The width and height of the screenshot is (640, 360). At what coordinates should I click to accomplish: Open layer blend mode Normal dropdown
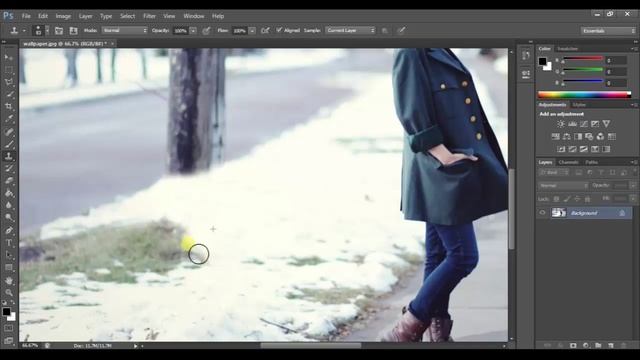click(563, 186)
